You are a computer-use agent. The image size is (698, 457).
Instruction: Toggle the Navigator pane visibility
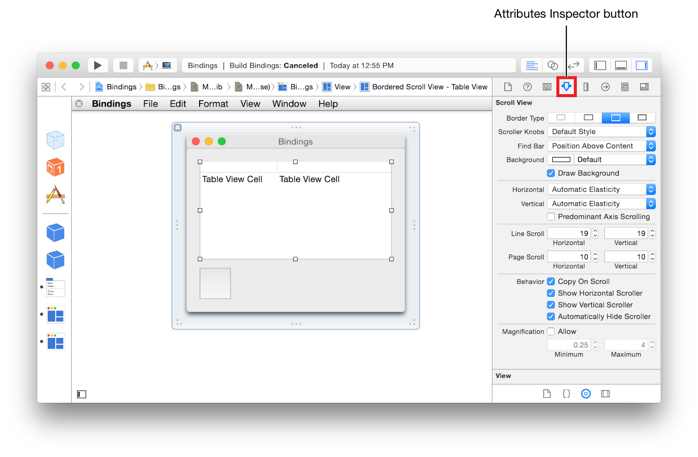(600, 65)
